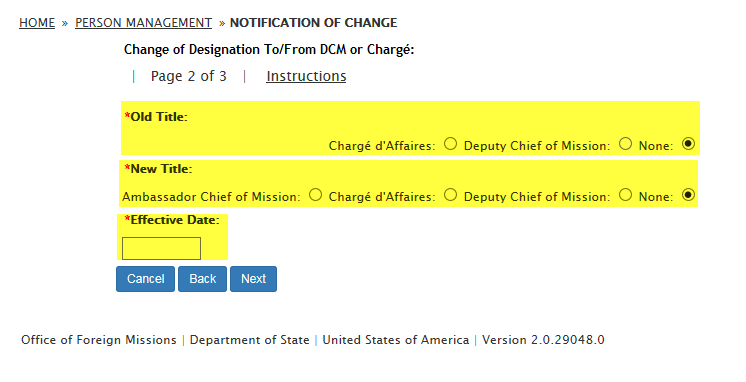Select Deputy Chief of Mission under New Title

tap(625, 195)
